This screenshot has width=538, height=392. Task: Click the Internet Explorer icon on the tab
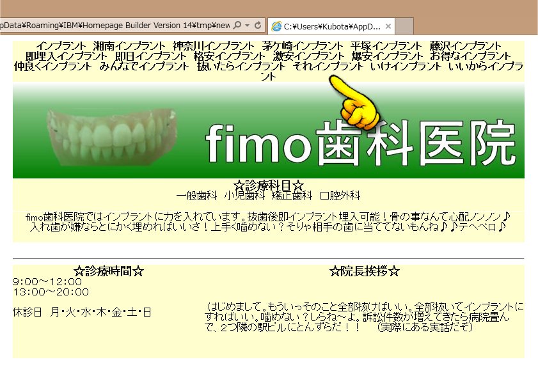pos(276,26)
